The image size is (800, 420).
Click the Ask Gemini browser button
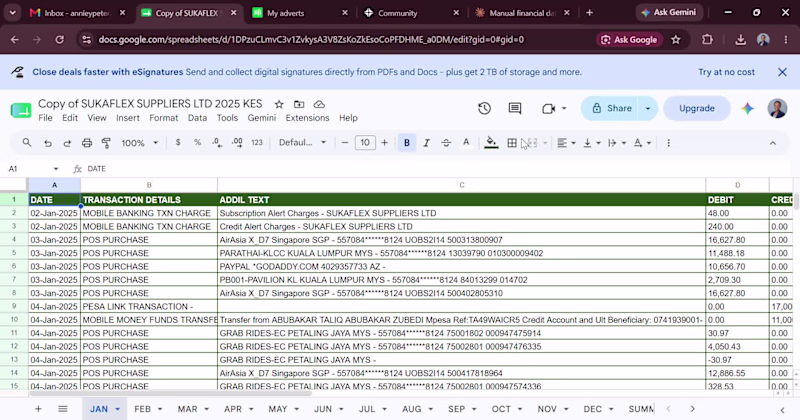pyautogui.click(x=669, y=13)
